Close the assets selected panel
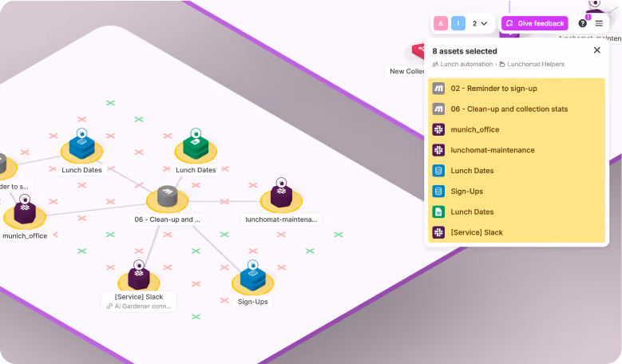Viewport: 622px width, 364px height. point(596,50)
